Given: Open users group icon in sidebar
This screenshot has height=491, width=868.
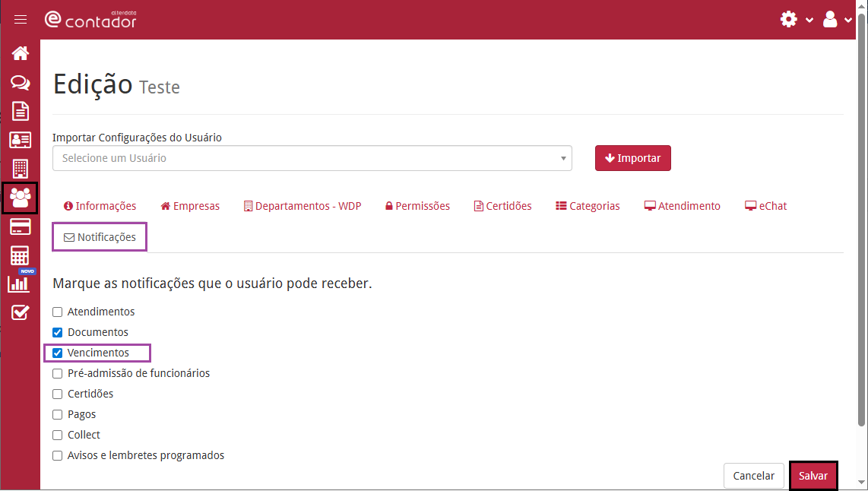Looking at the screenshot, I should pyautogui.click(x=21, y=198).
